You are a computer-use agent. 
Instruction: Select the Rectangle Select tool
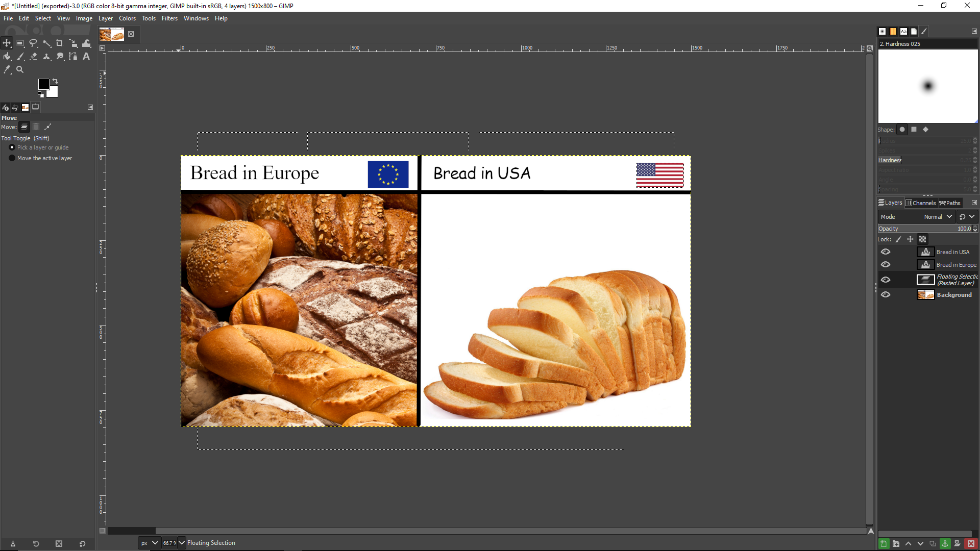tap(20, 43)
